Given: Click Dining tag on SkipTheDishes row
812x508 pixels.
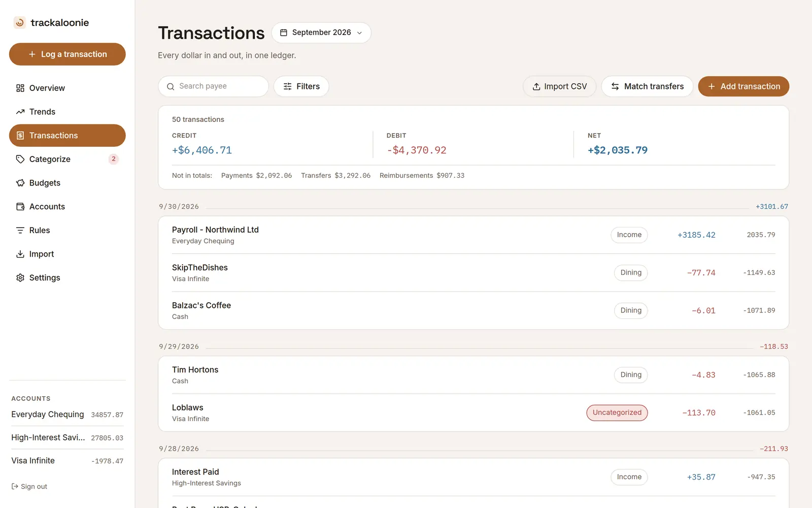Looking at the screenshot, I should [x=631, y=273].
